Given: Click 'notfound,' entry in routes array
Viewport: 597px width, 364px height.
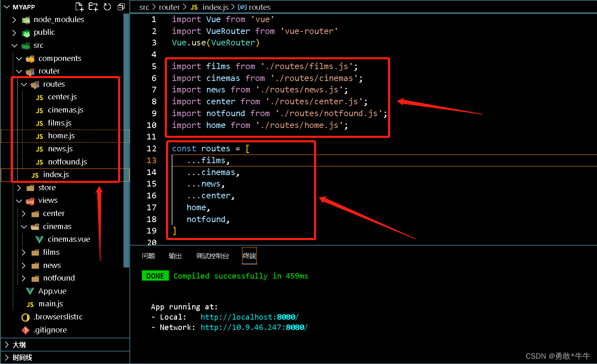Looking at the screenshot, I should 208,219.
